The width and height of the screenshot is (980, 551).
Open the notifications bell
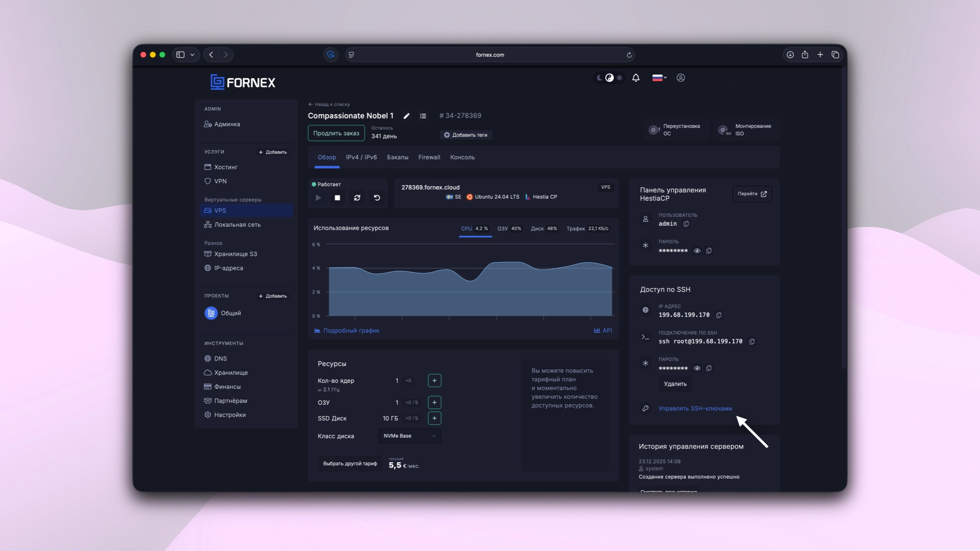[x=636, y=78]
